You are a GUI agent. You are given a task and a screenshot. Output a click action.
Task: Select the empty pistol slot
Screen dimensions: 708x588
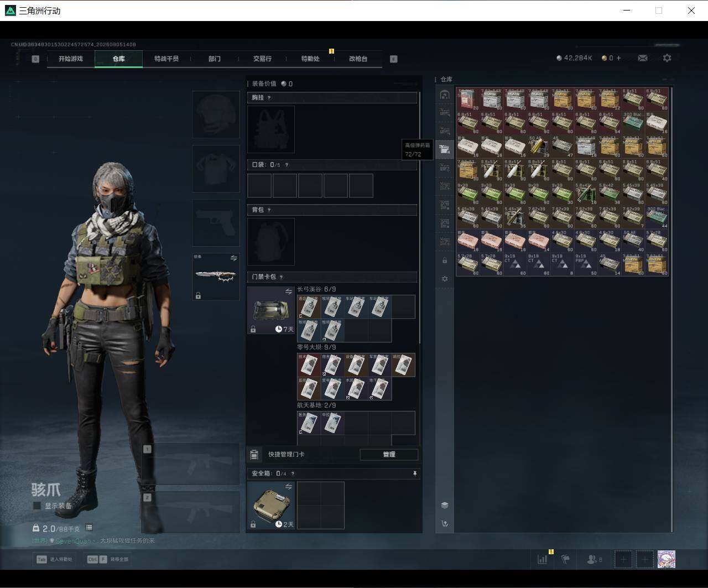tap(216, 223)
